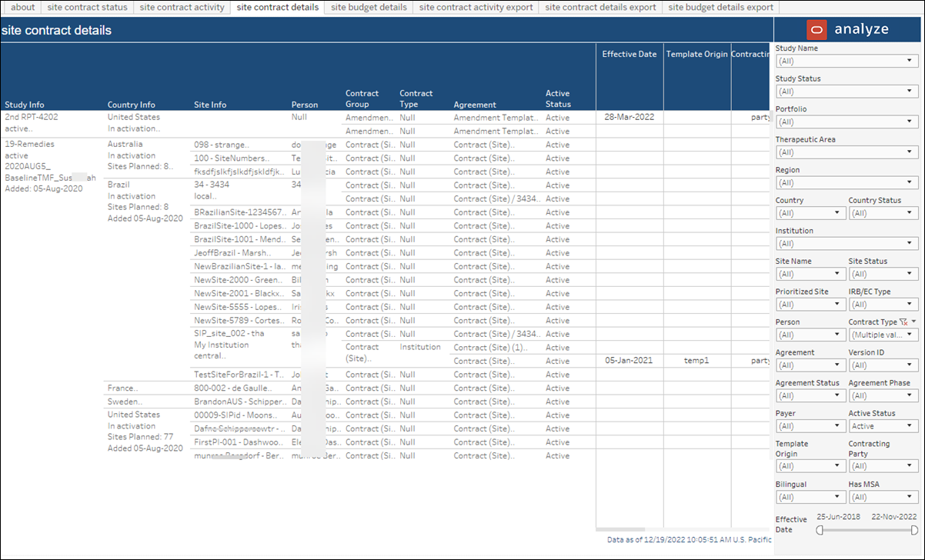Click the Effective Date column header

tap(629, 55)
